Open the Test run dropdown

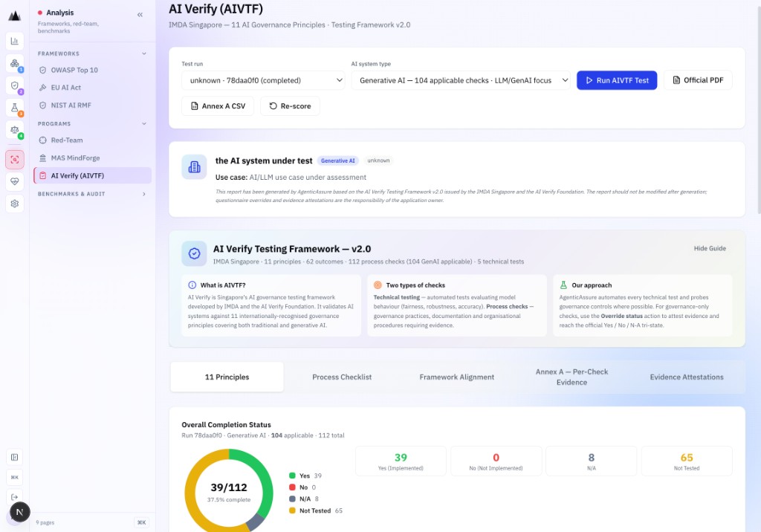(263, 80)
